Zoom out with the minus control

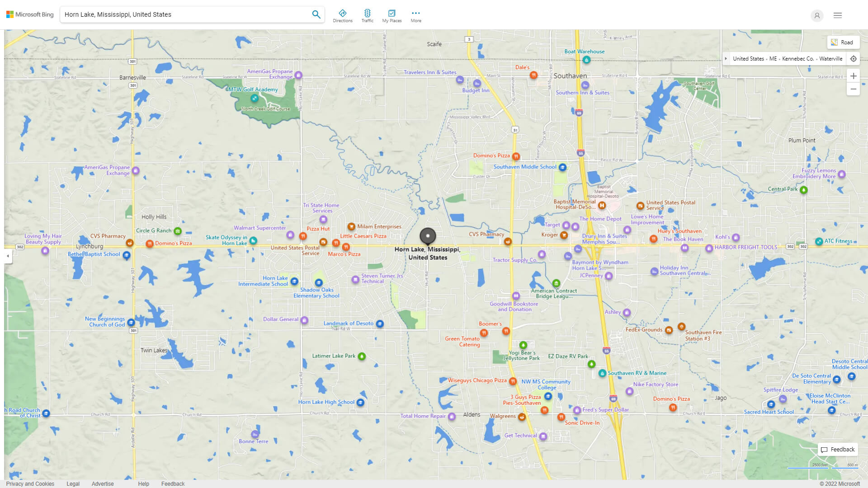854,89
